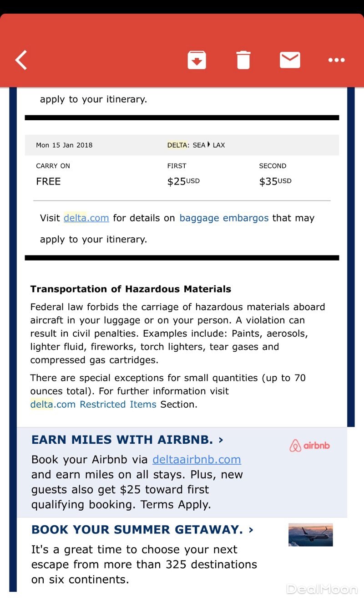Click chevron after Book Your Summer Getaway
This screenshot has width=364, height=600.
tap(251, 529)
